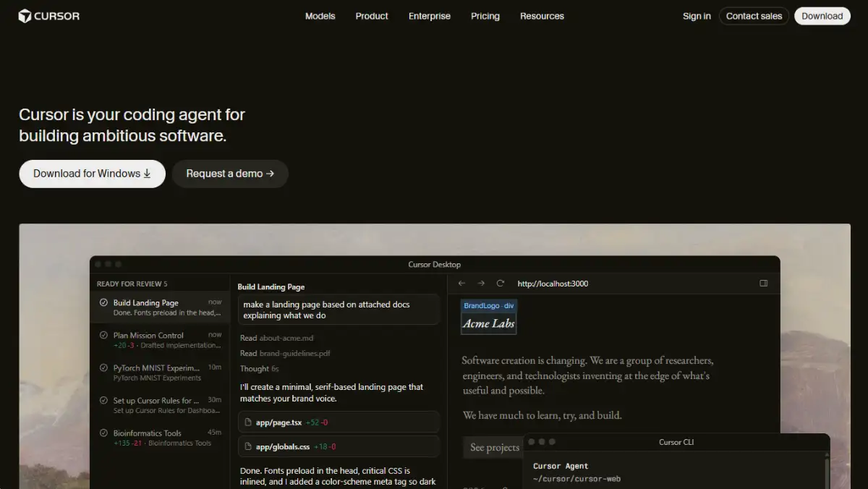Select the Bioinformatics Tools task row
This screenshot has width=868, height=489.
click(x=160, y=438)
